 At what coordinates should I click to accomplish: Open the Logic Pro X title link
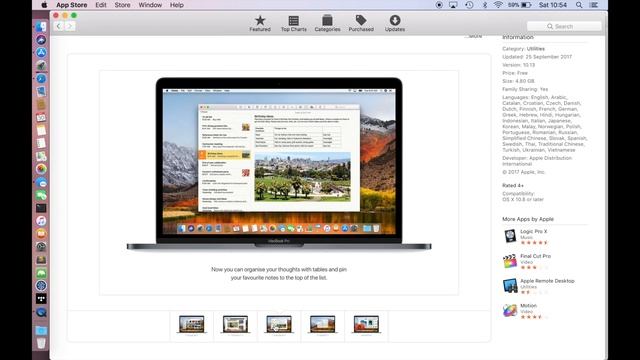point(533,231)
